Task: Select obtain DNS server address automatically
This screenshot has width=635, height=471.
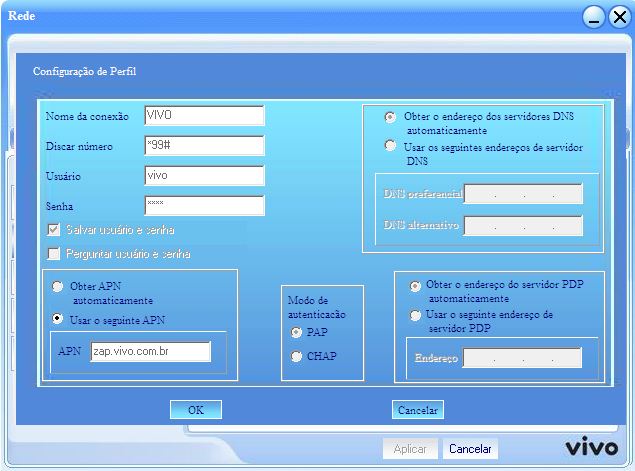Action: coord(390,117)
